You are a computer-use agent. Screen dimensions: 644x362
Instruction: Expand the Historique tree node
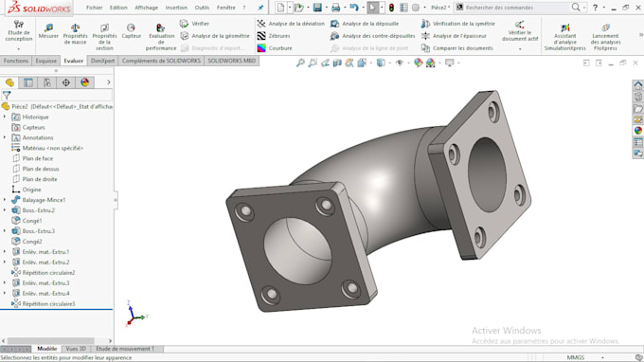[x=5, y=118]
